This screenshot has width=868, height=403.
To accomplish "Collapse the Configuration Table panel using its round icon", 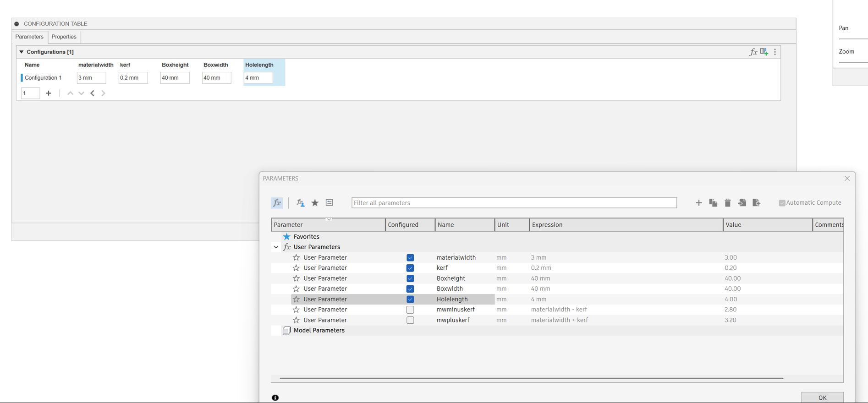I will (x=17, y=24).
